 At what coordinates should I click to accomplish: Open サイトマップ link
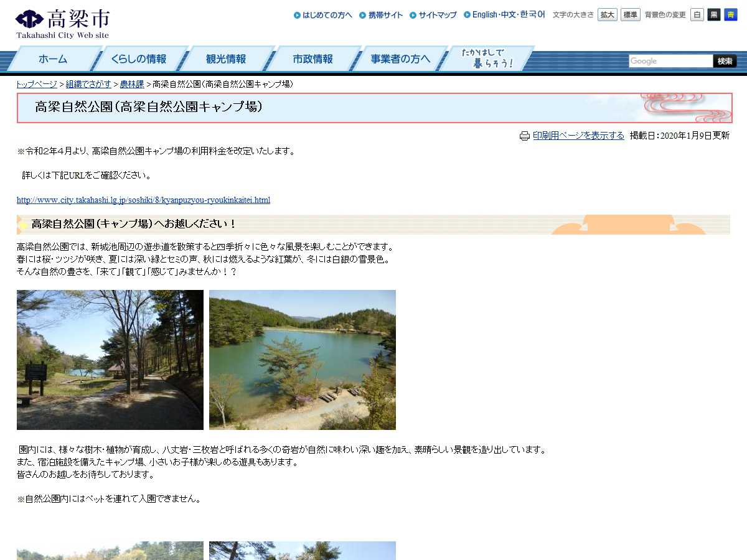[x=433, y=15]
